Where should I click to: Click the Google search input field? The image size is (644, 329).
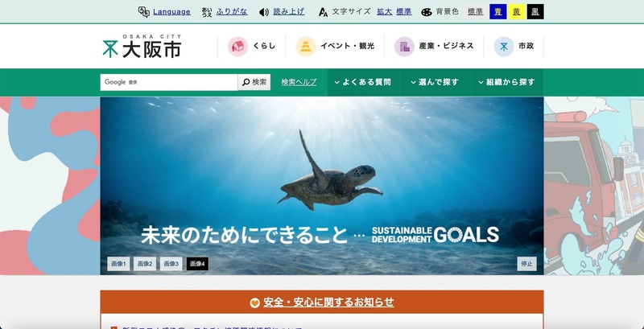[169, 82]
